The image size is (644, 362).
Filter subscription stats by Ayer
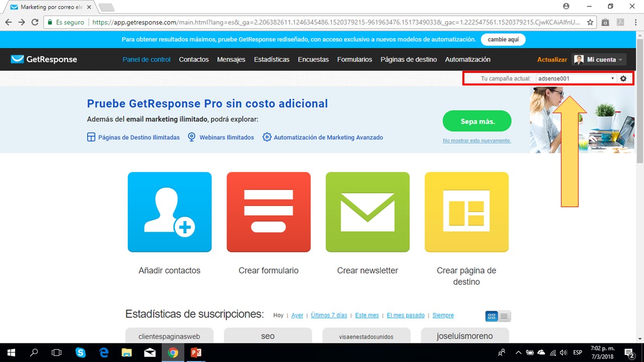coord(297,315)
